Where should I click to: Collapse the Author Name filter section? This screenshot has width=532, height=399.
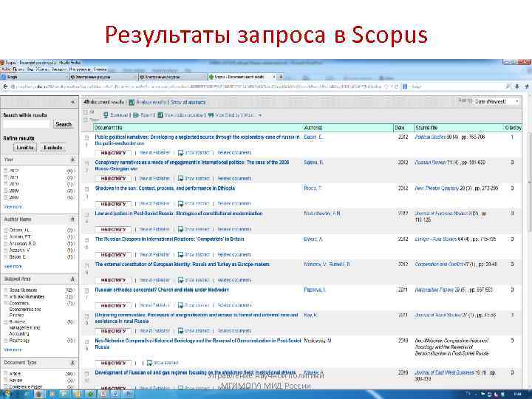point(72,219)
